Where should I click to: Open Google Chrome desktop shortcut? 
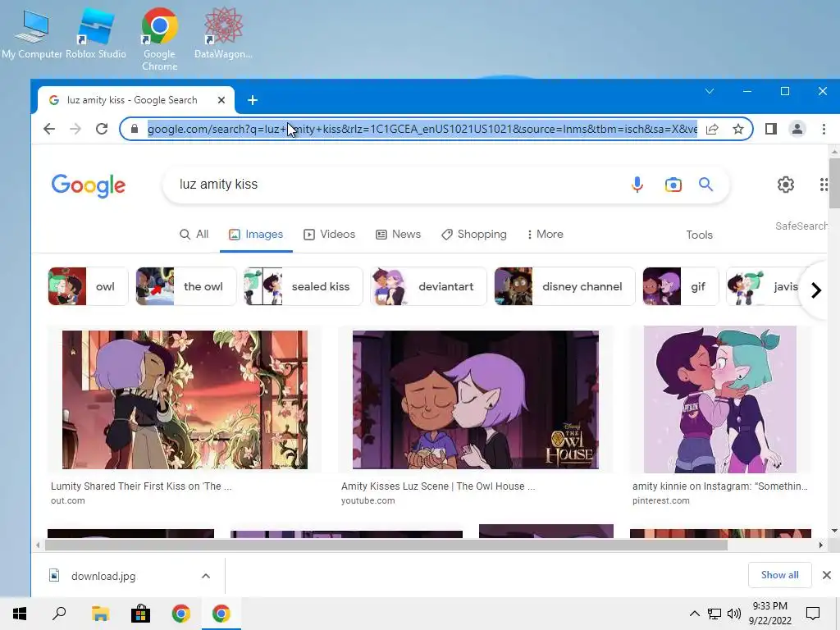tap(160, 39)
